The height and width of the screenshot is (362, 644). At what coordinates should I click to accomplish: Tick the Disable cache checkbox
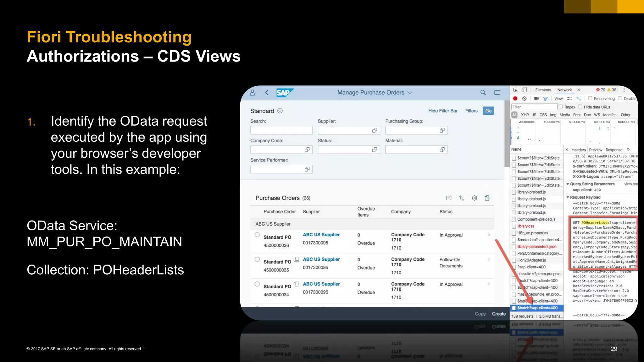[620, 98]
